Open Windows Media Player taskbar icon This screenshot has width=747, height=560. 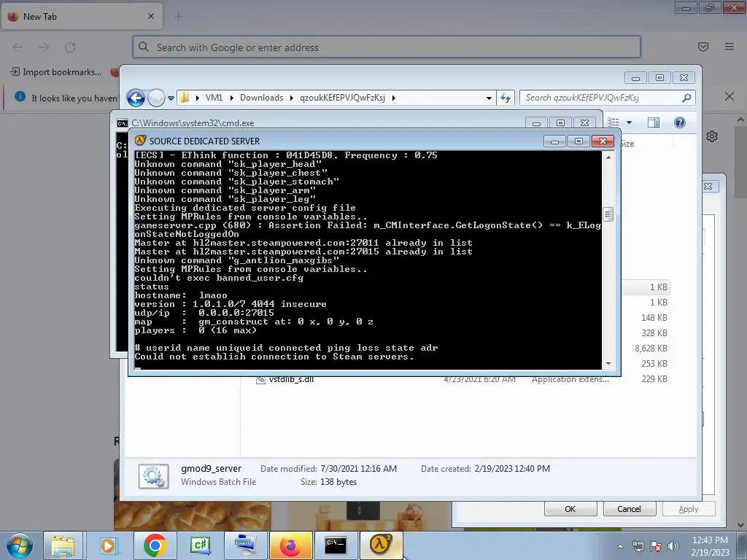click(x=108, y=545)
